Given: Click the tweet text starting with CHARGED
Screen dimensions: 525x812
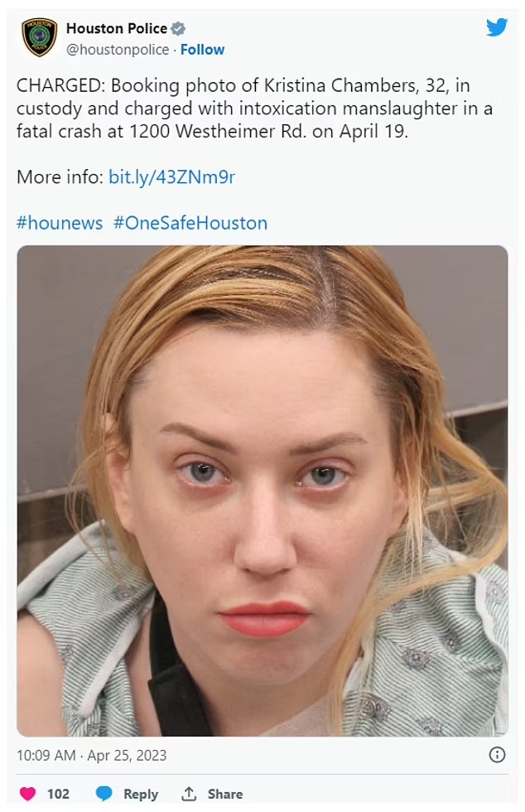Looking at the screenshot, I should pyautogui.click(x=248, y=109).
